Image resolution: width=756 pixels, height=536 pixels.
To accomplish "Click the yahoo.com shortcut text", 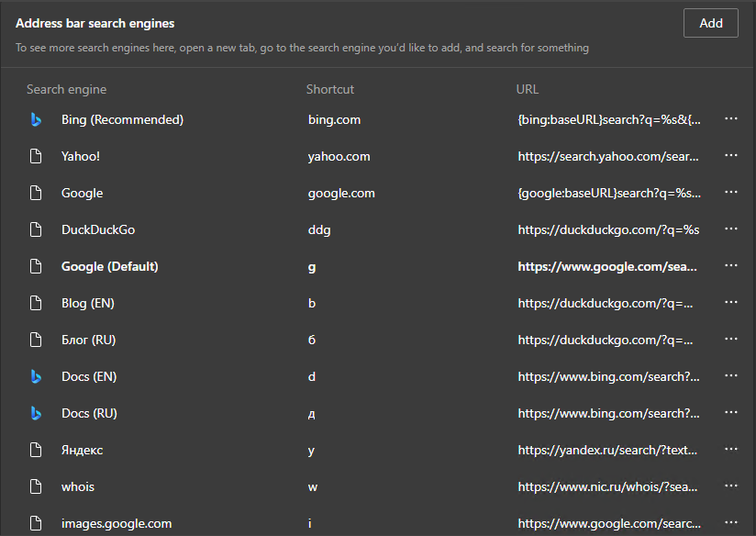I will pos(339,156).
